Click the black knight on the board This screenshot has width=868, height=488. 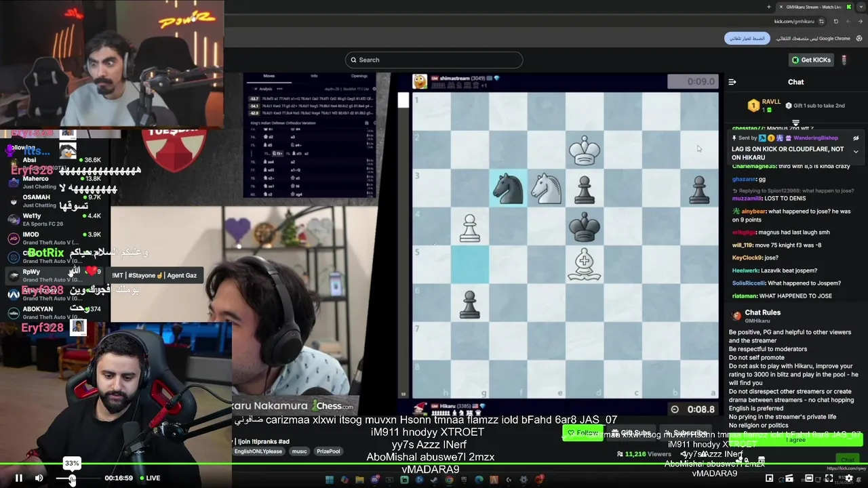tap(508, 188)
